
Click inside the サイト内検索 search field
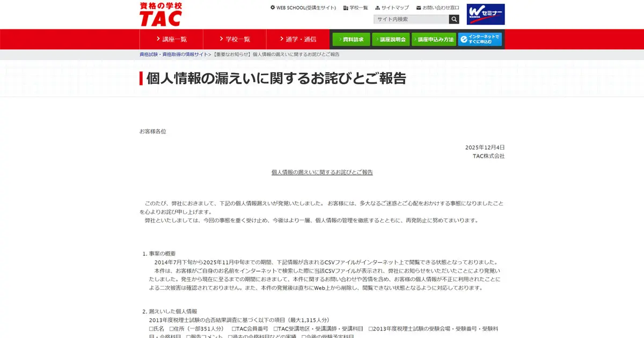click(411, 19)
